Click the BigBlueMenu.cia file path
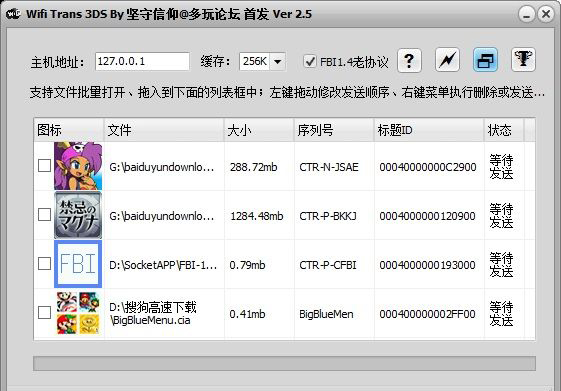561x391 pixels. [x=153, y=313]
